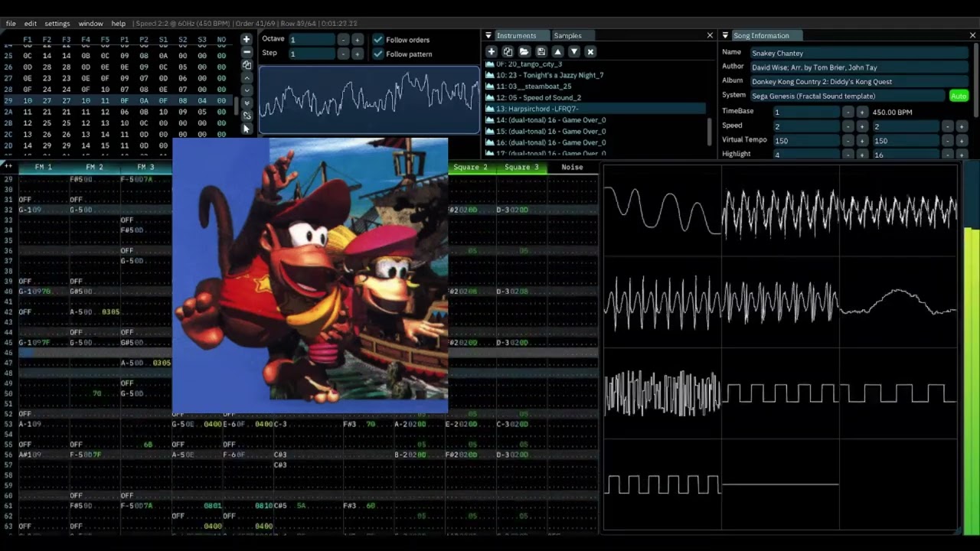Open the file menu
The height and width of the screenshot is (551, 980).
coord(11,24)
